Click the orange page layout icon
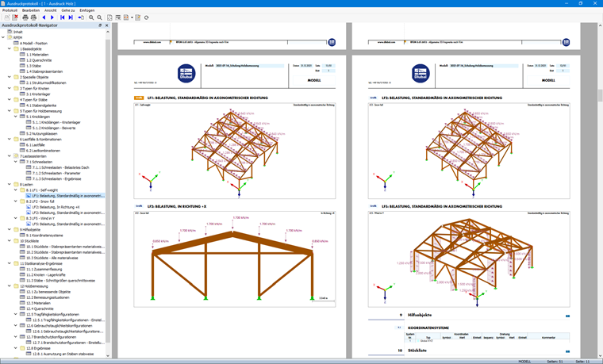This screenshot has height=364, width=603. (125, 17)
